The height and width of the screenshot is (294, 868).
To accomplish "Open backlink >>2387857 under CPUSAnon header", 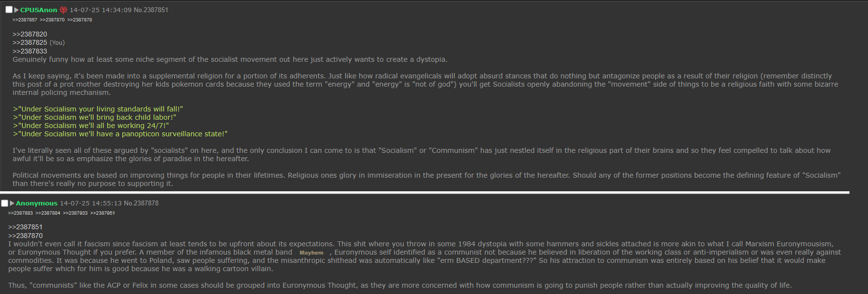I will coord(25,20).
